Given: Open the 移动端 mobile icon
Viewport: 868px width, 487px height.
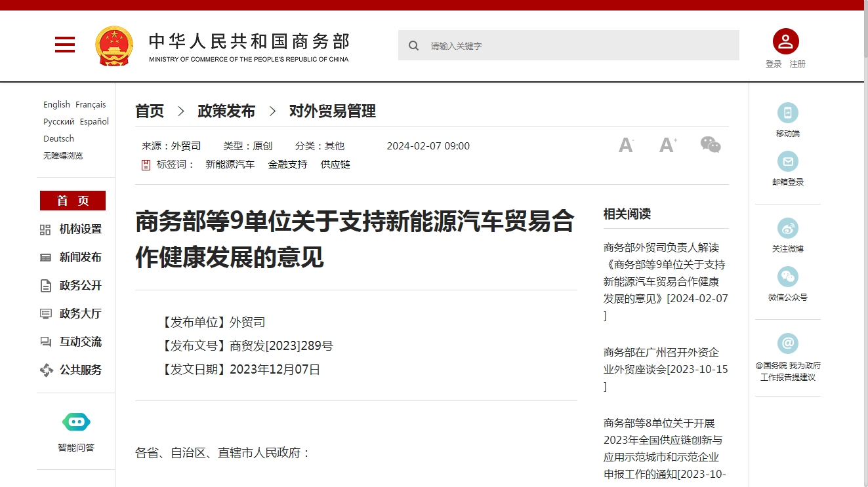Looking at the screenshot, I should pyautogui.click(x=787, y=113).
